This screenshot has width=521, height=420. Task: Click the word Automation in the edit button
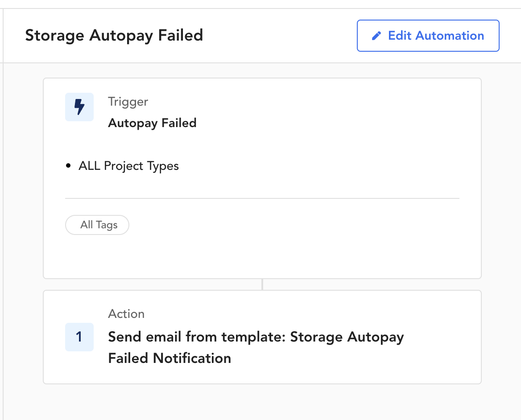450,36
